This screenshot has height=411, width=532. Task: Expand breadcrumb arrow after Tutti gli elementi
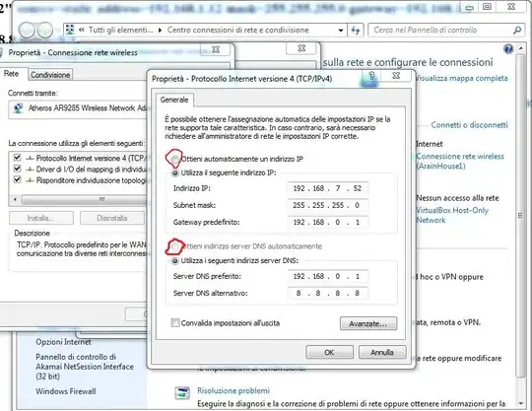point(161,31)
